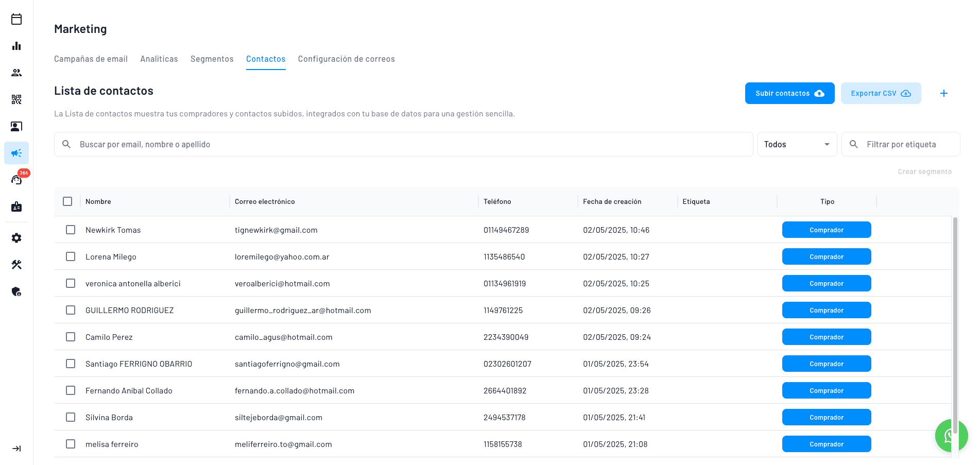Check the checkbox next to Newkirk Tomas

[71, 230]
